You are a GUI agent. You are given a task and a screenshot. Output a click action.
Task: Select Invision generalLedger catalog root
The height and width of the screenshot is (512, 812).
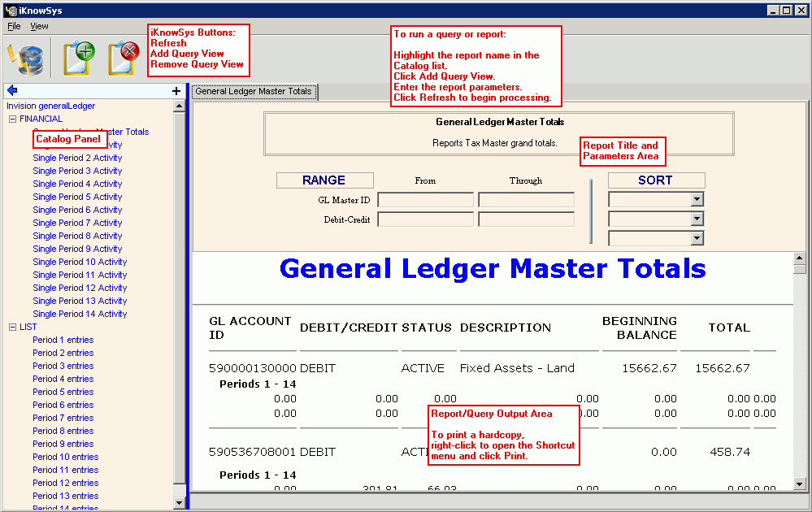pyautogui.click(x=50, y=106)
